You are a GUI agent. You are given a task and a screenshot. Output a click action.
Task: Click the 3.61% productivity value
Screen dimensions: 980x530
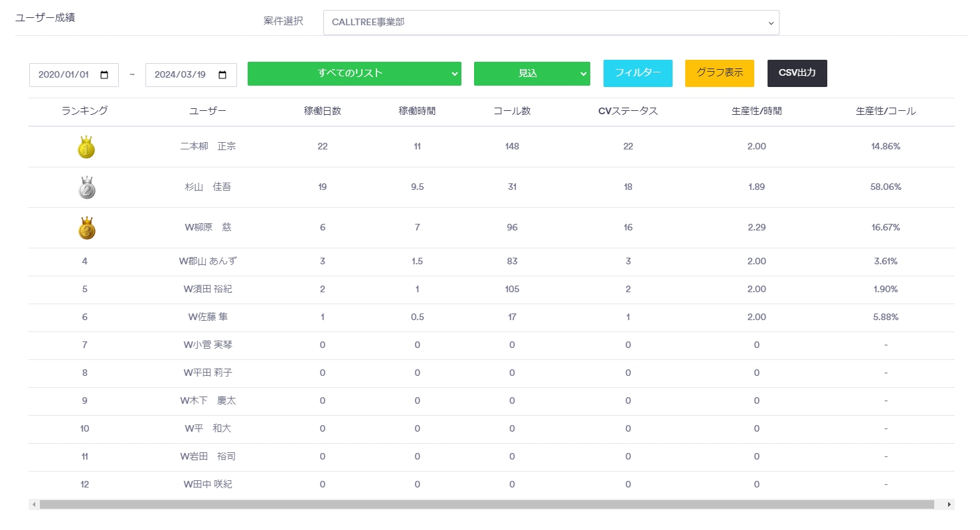(886, 262)
